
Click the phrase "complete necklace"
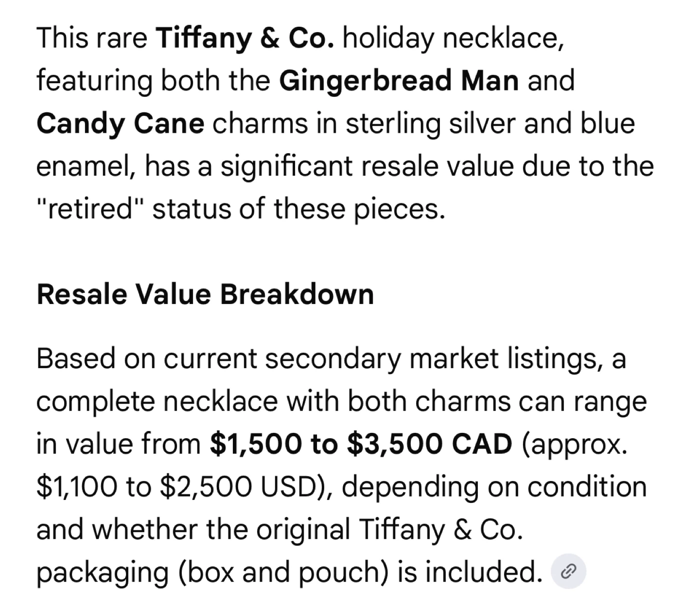coord(157,402)
